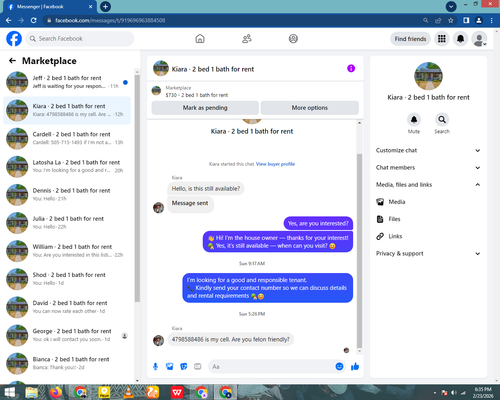Choose a sticker using the sticker icon
The image size is (500, 400).
pos(184,367)
